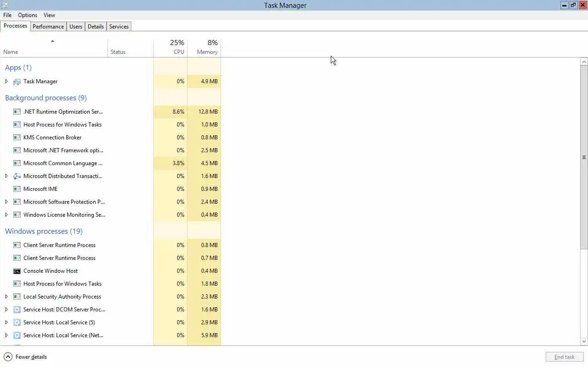Sort processes by the CPU column header
The image size is (588, 368).
tap(170, 47)
